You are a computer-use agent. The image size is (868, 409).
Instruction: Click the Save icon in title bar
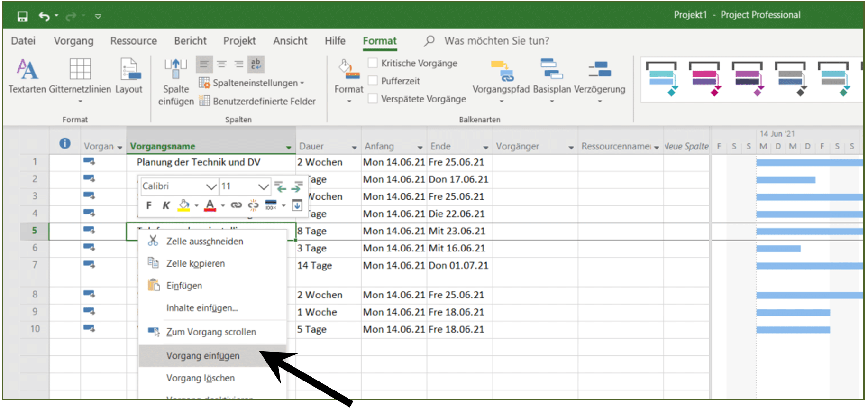tap(22, 17)
